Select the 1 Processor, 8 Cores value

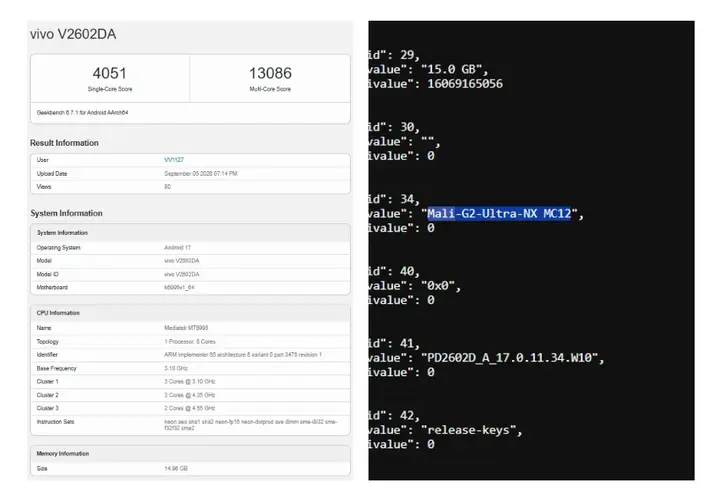pos(190,342)
